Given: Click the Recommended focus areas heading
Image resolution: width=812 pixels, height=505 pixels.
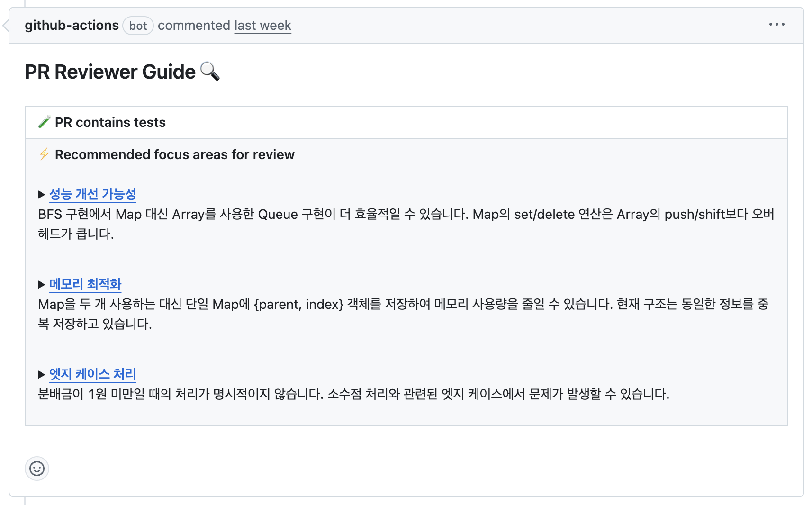Looking at the screenshot, I should pos(175,154).
